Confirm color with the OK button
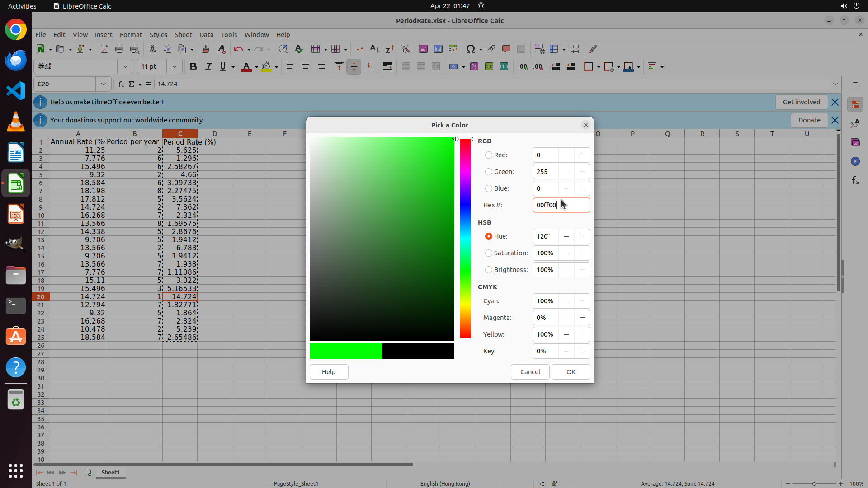Viewport: 868px width, 488px height. coord(571,372)
